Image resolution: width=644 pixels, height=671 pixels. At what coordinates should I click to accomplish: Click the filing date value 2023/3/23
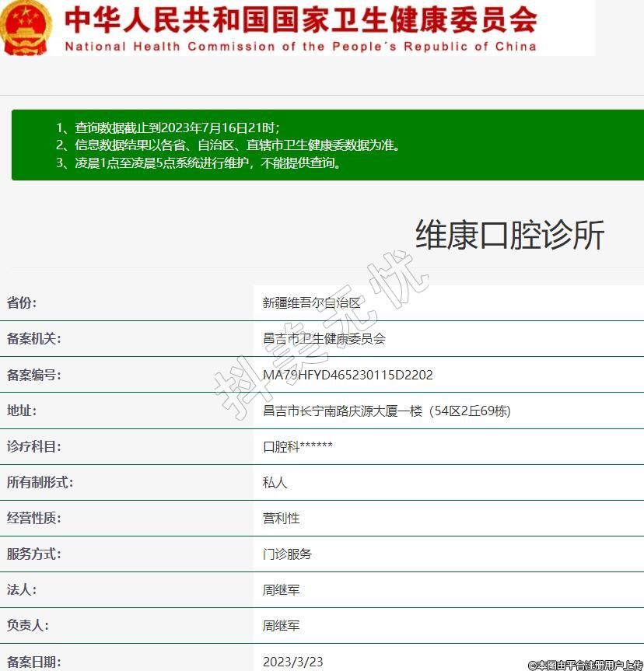point(292,662)
